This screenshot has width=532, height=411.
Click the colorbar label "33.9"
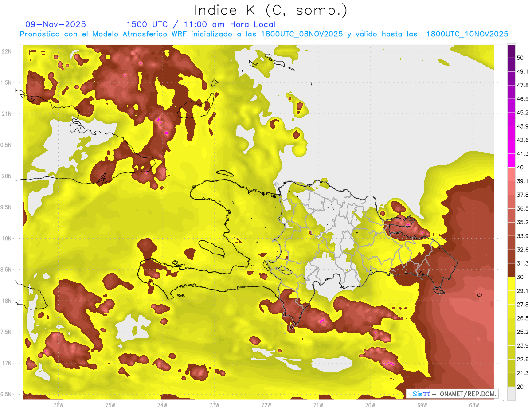coord(523,236)
